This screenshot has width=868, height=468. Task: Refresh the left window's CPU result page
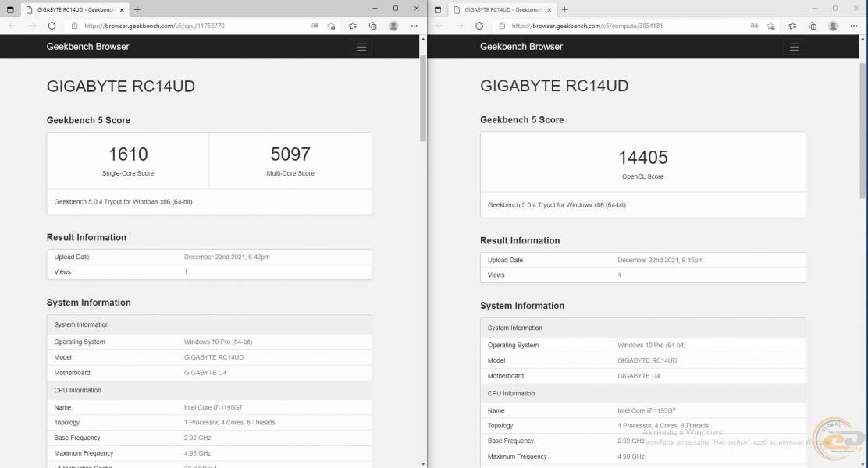(52, 26)
